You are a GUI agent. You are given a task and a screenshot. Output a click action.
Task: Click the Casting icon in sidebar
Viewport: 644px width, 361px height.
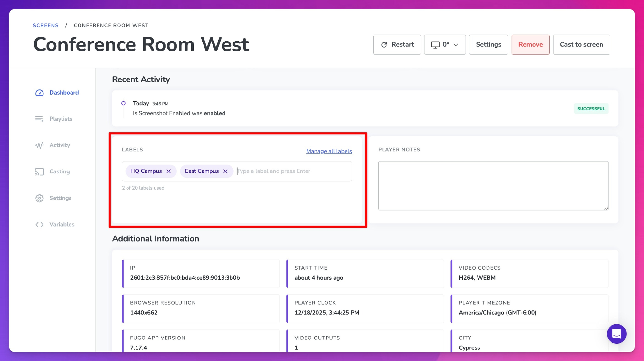39,172
